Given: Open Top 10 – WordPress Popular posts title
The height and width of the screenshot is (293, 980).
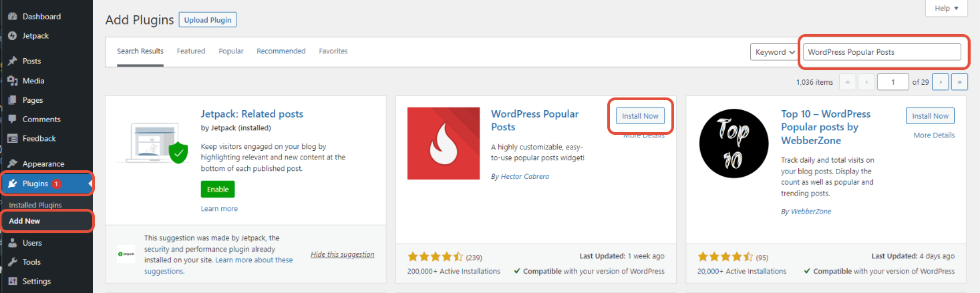Looking at the screenshot, I should pyautogui.click(x=826, y=127).
